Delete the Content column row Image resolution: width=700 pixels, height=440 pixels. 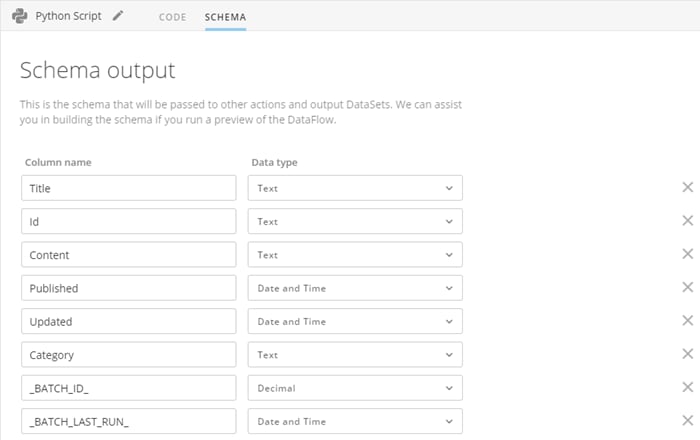tap(688, 254)
